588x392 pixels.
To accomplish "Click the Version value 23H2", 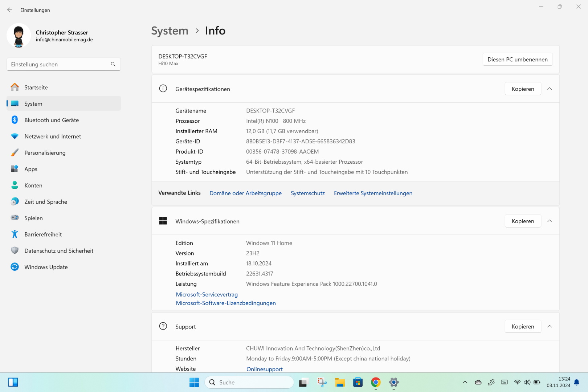I will click(253, 253).
